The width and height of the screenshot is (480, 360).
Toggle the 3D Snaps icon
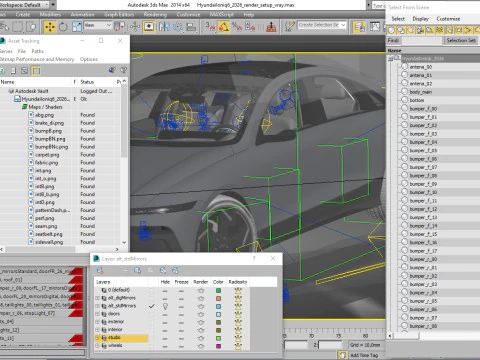(210, 26)
